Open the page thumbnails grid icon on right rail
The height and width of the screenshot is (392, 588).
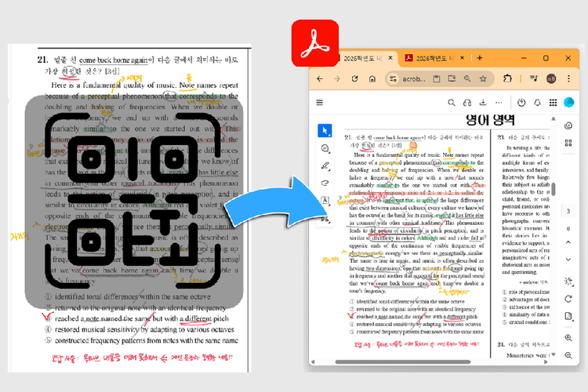click(568, 143)
